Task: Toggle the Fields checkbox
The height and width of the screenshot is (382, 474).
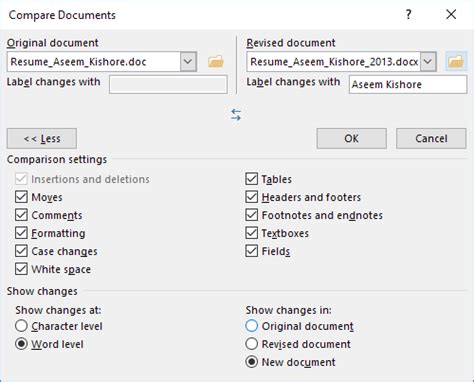Action: (x=252, y=251)
